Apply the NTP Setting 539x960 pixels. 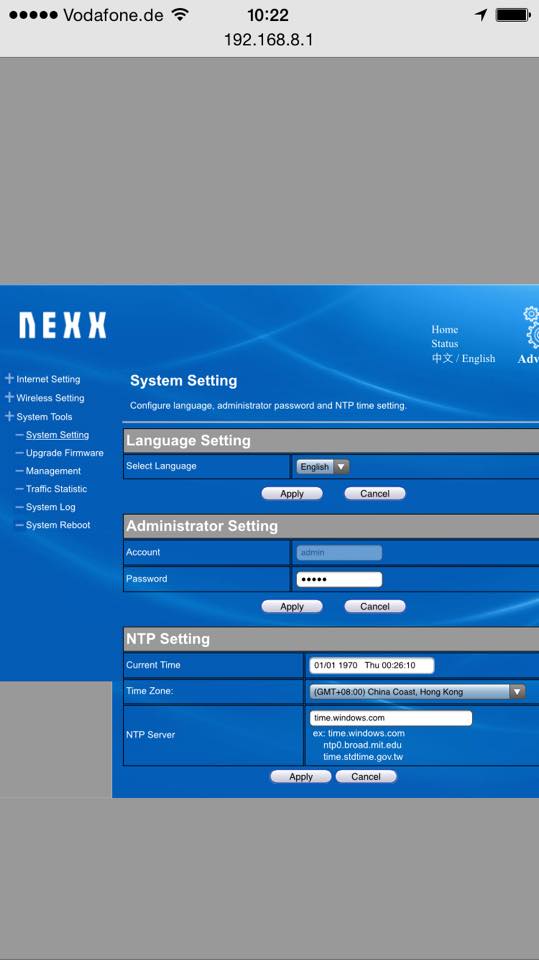pos(301,776)
